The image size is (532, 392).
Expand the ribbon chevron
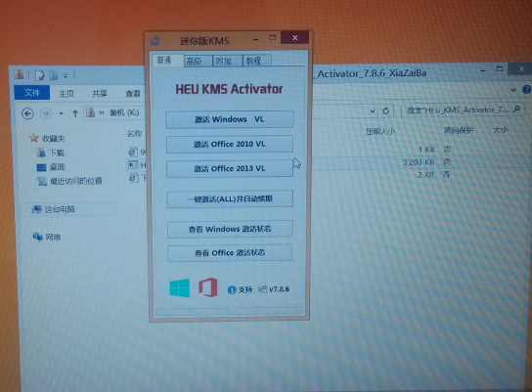[x=513, y=90]
